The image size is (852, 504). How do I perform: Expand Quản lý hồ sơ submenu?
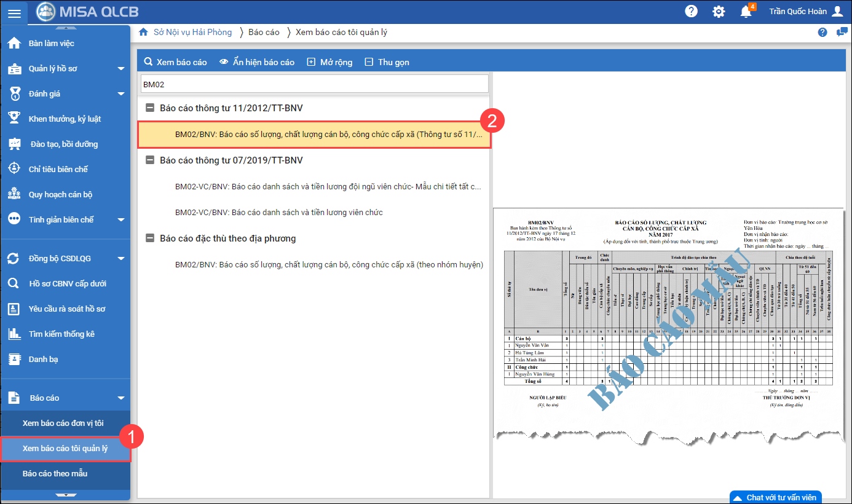(x=121, y=69)
